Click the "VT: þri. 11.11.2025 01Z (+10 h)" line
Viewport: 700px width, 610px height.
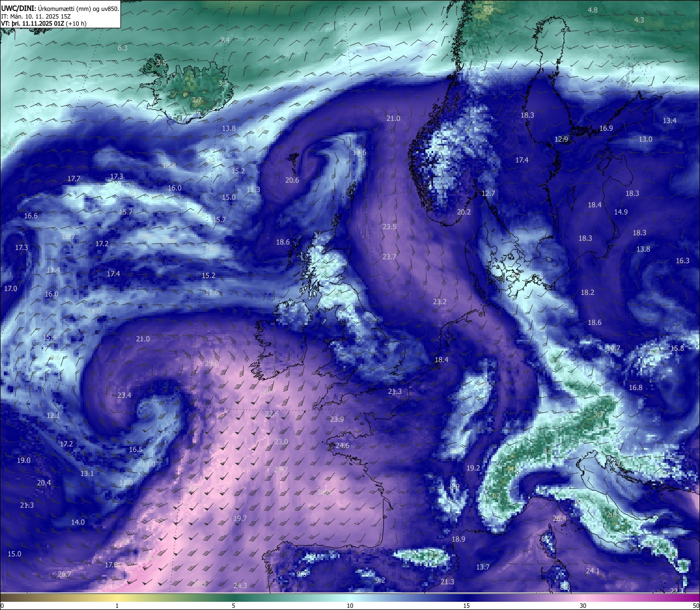44,24
